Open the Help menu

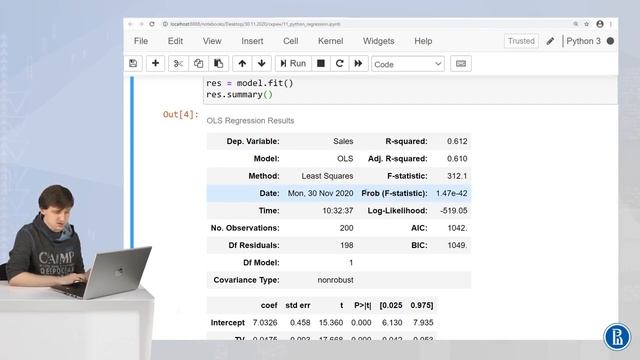[423, 41]
